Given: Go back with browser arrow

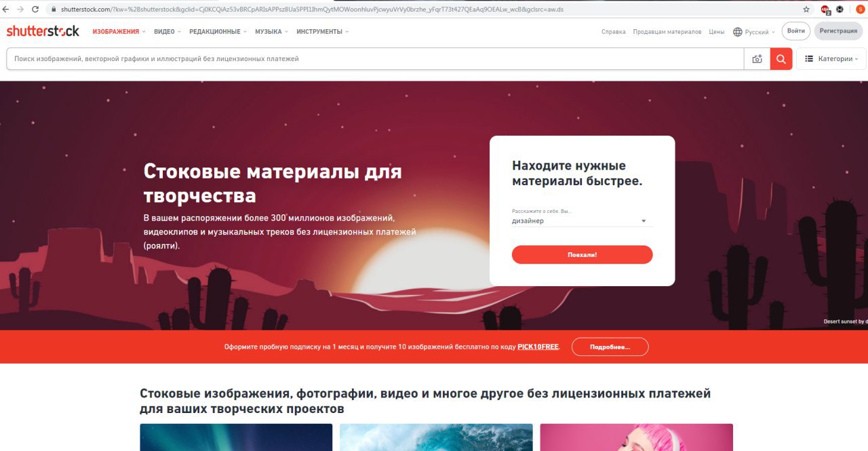Looking at the screenshot, I should [x=7, y=9].
